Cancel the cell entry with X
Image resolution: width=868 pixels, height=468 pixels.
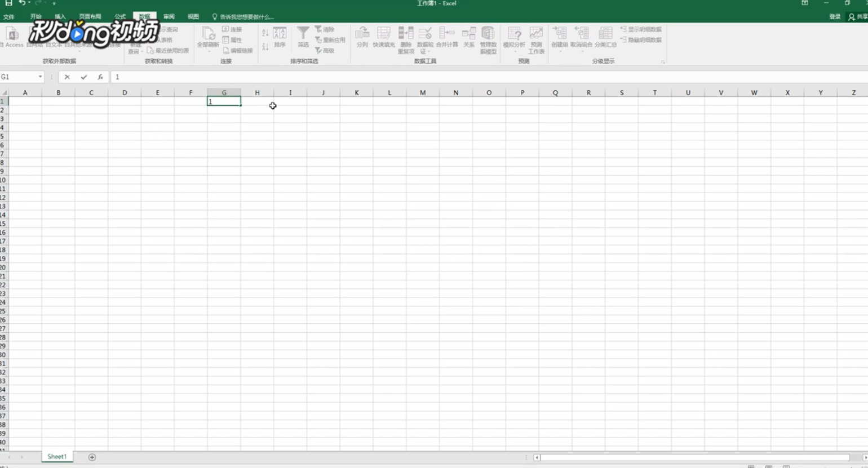[x=67, y=77]
